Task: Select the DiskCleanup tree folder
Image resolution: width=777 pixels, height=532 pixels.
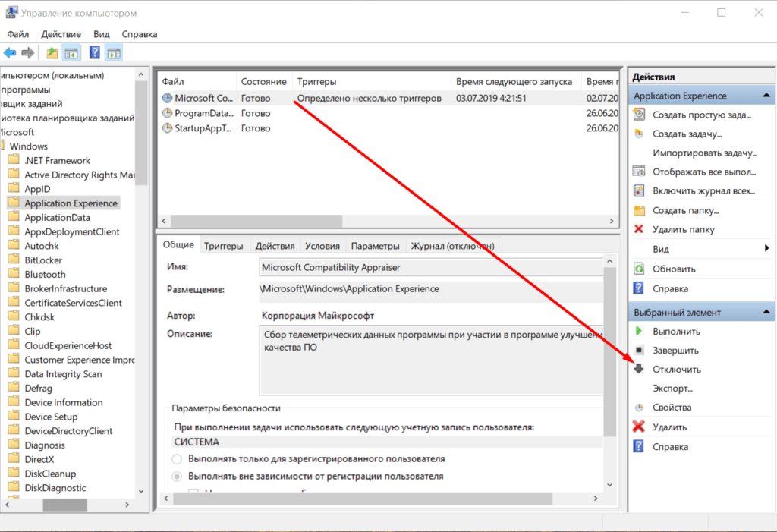Action: pos(50,474)
